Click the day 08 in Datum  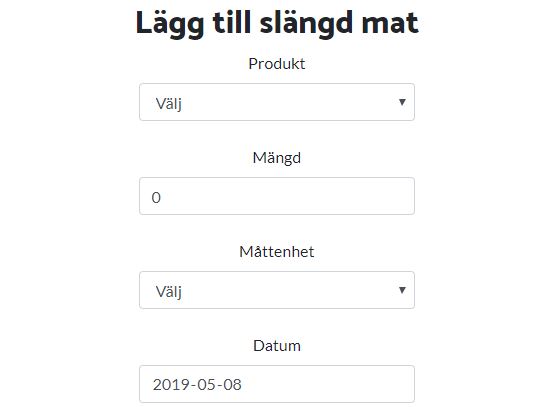232,384
